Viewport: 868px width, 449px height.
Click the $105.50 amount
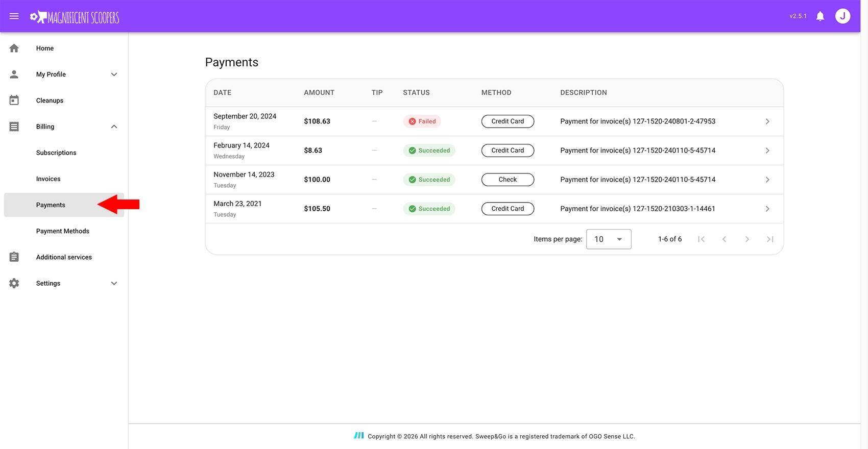317,209
